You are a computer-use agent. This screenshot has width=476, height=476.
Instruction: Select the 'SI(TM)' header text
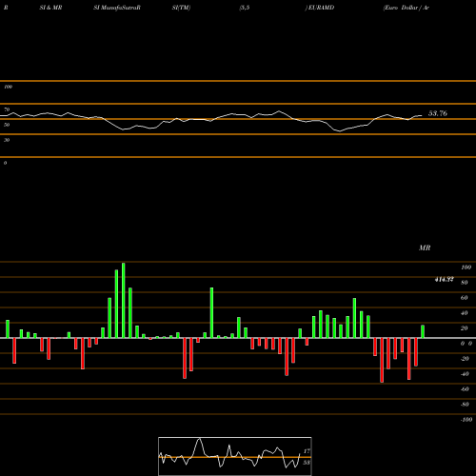181,8
